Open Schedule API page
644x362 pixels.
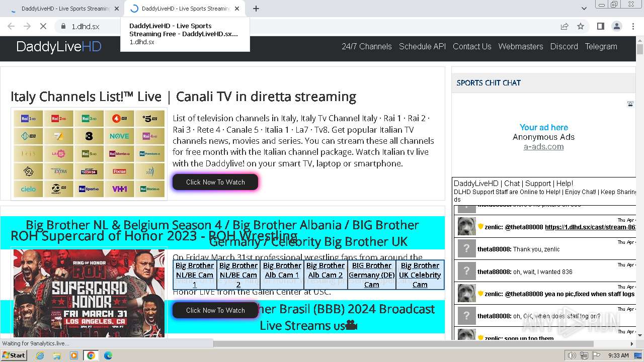point(422,46)
